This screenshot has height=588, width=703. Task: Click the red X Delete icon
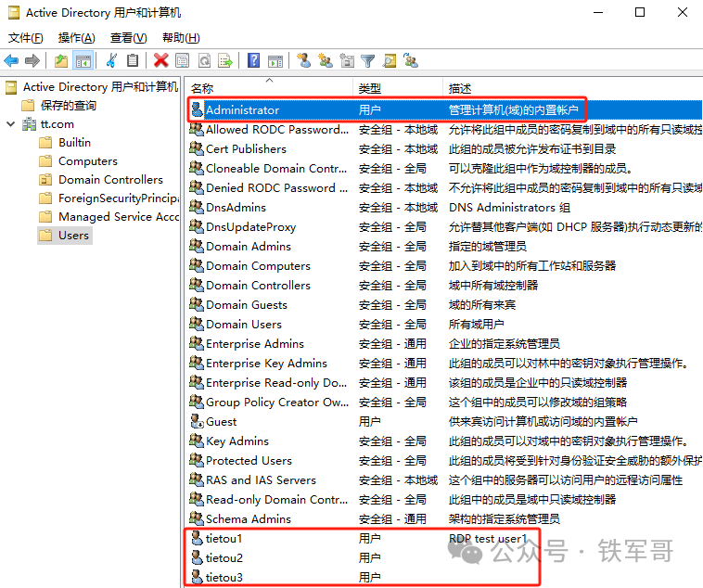click(x=160, y=60)
